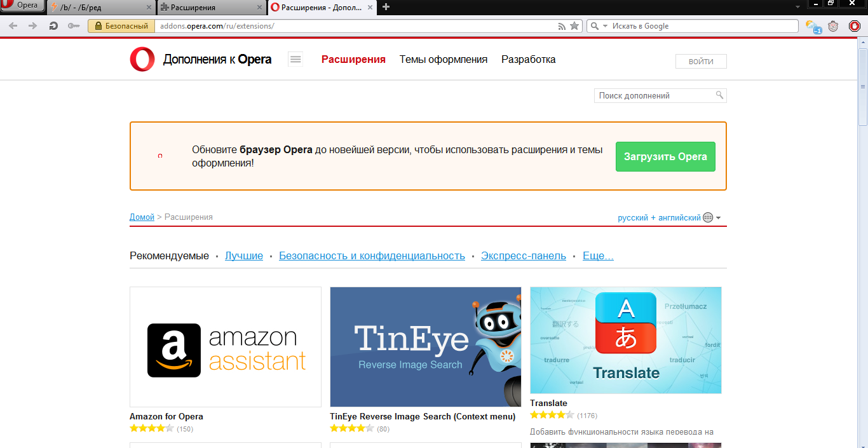
Task: Click the TinEye robot thumbnail
Action: click(426, 347)
